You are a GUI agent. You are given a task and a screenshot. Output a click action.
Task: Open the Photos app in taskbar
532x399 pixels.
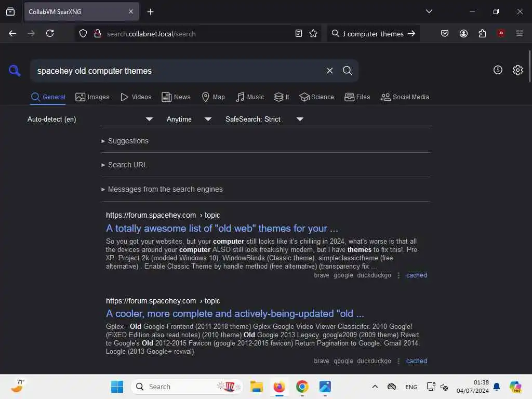tap(325, 387)
